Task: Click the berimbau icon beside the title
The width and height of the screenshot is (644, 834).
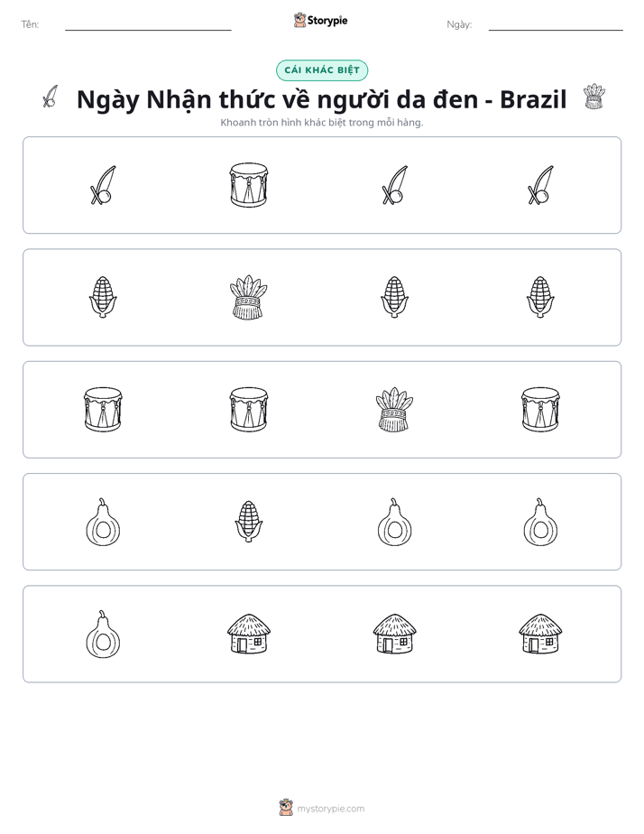Action: tap(50, 97)
